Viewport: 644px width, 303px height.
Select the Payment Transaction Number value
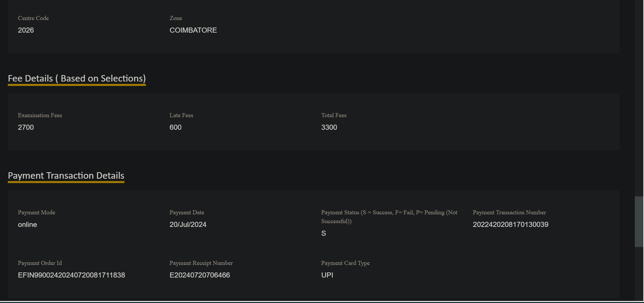tap(510, 225)
